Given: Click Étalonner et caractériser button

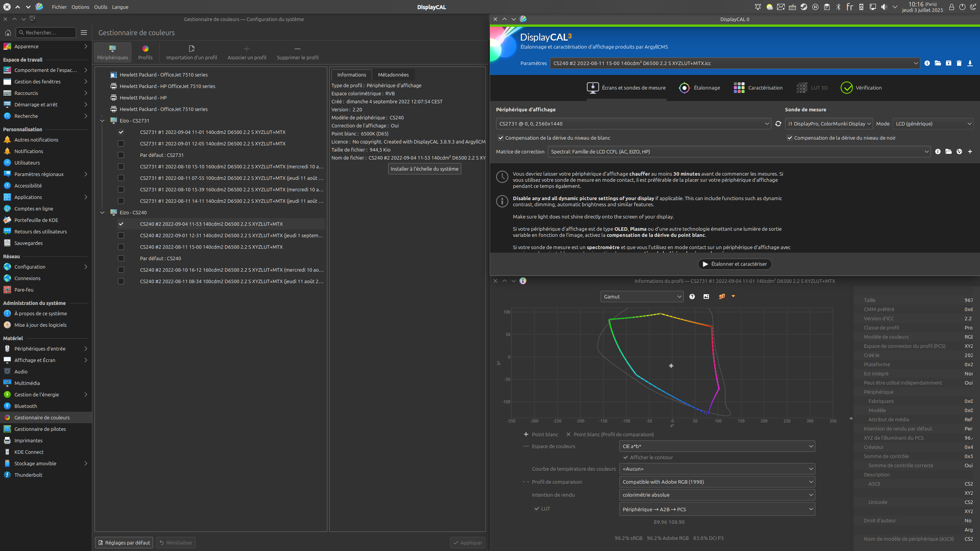Looking at the screenshot, I should 735,264.
